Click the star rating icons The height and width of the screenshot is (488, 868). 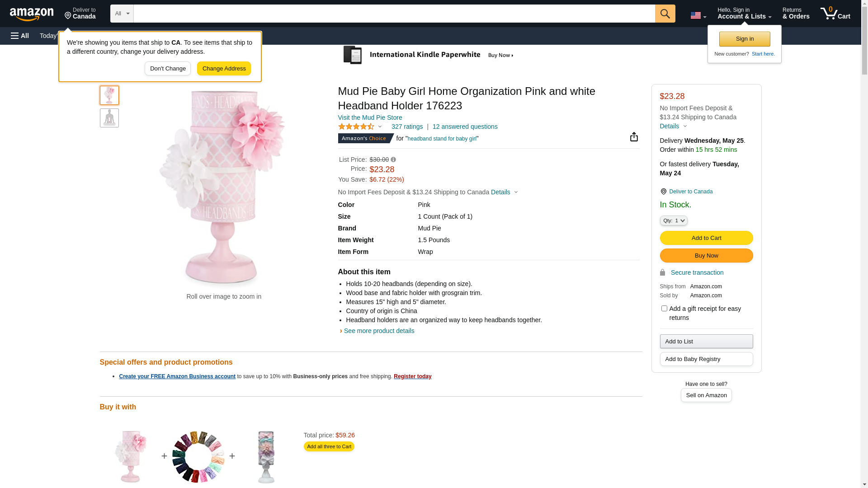point(356,127)
